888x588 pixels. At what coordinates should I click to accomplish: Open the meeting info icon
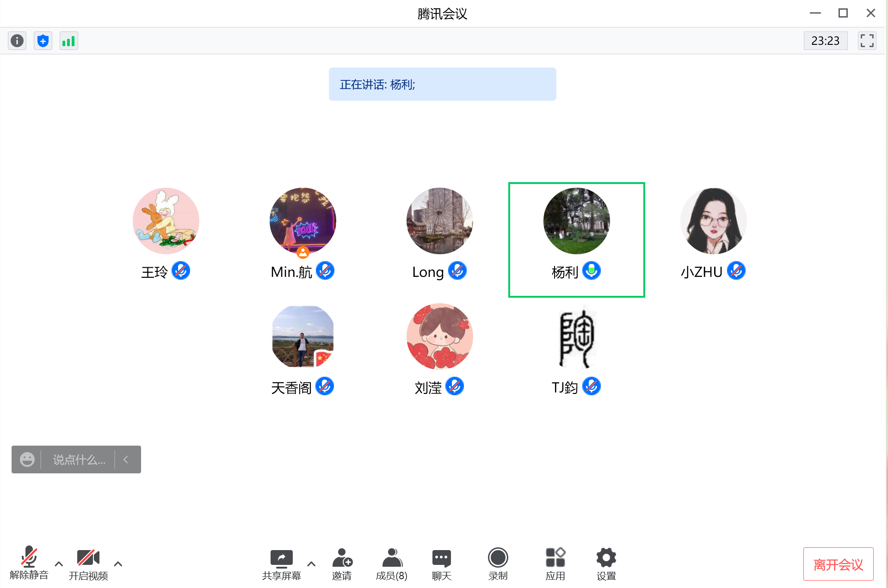[x=17, y=41]
